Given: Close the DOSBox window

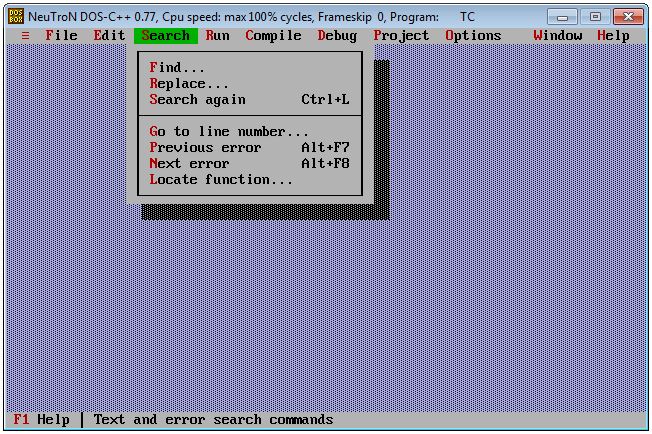Looking at the screenshot, I should coord(629,17).
